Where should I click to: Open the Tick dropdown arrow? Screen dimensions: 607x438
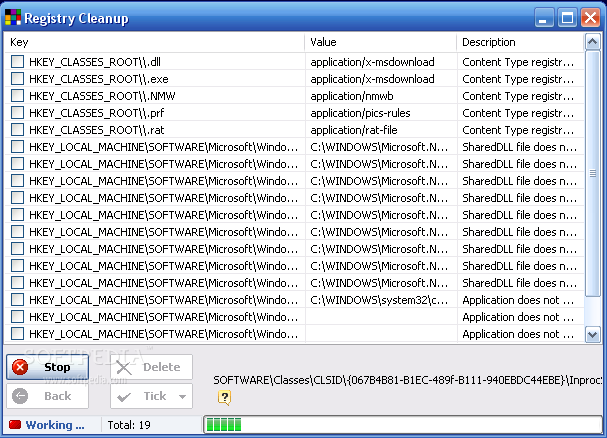[x=183, y=396]
